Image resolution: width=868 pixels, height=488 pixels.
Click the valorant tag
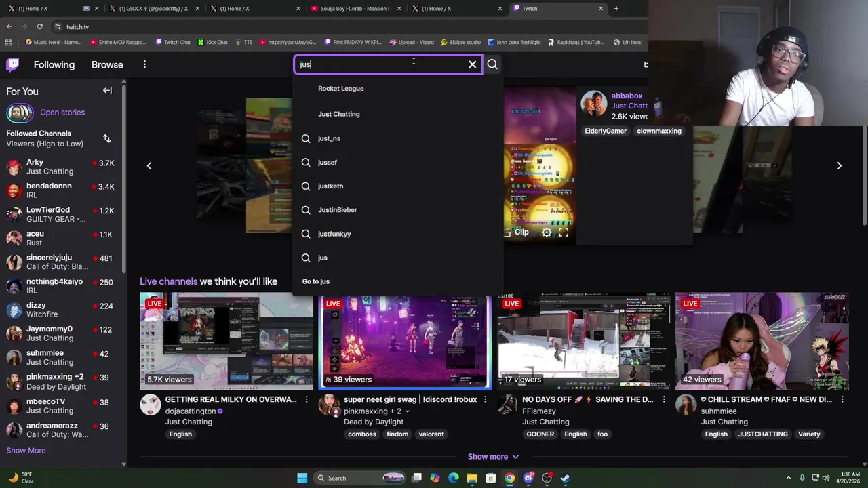tap(431, 434)
